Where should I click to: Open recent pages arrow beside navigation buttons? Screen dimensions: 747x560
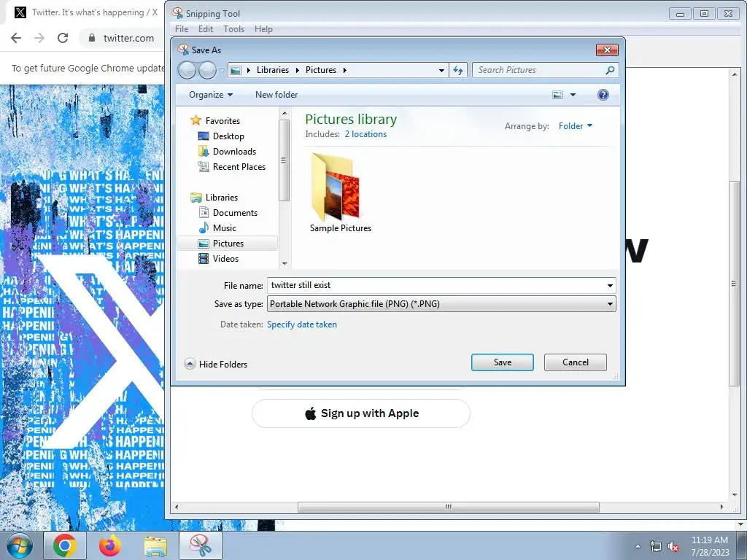click(222, 71)
